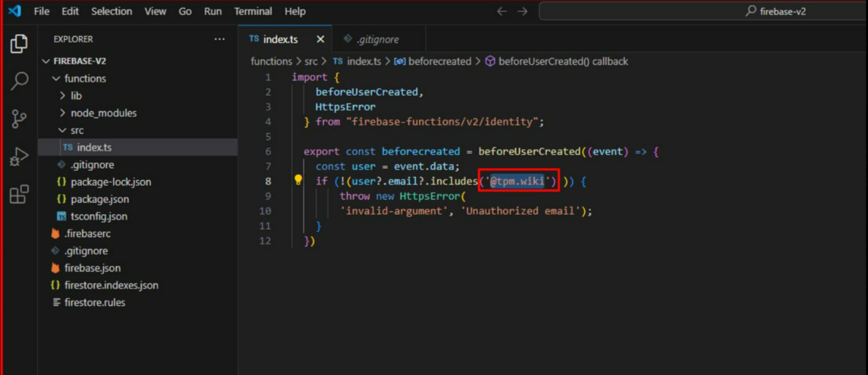
Task: Select index.ts in the src folder
Action: (138, 147)
